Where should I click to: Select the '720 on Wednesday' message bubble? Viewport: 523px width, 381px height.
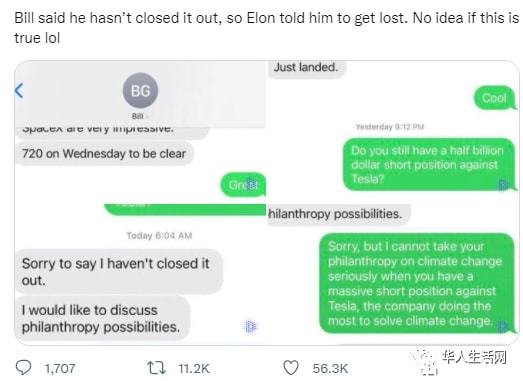104,153
